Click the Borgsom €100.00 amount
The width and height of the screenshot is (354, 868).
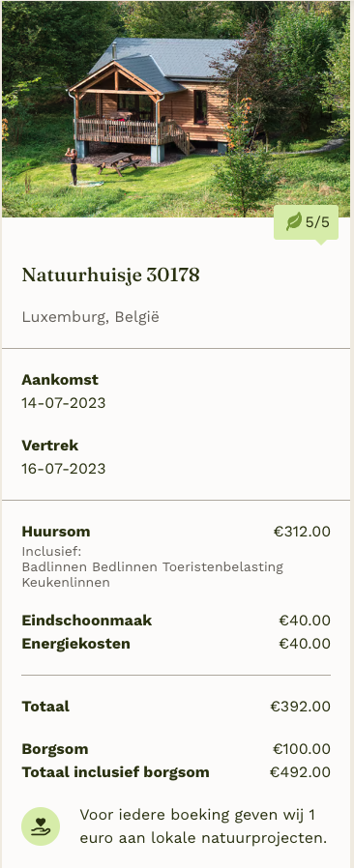(302, 749)
